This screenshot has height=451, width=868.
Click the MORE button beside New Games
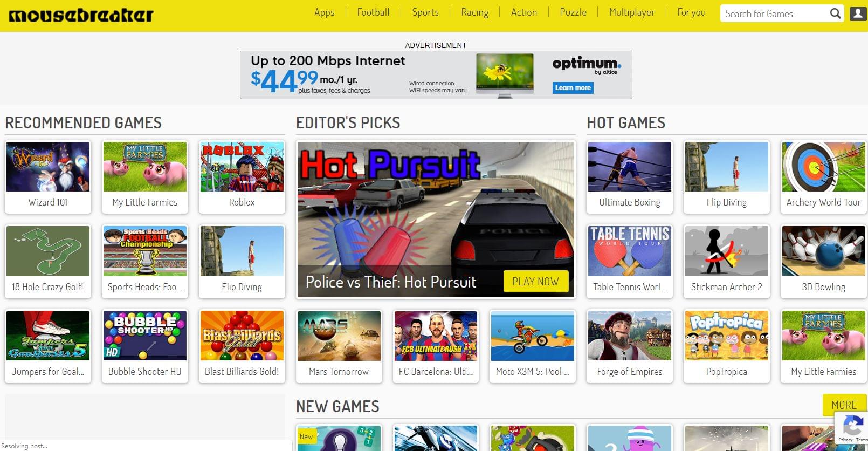[844, 405]
